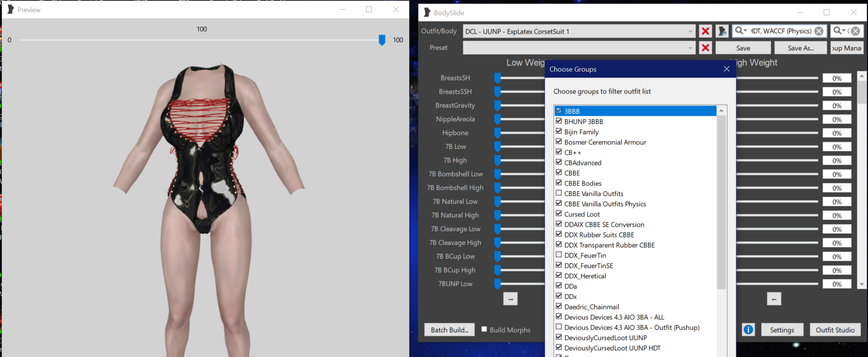Delete outfit with red X beside Outfit/Body

tap(705, 31)
